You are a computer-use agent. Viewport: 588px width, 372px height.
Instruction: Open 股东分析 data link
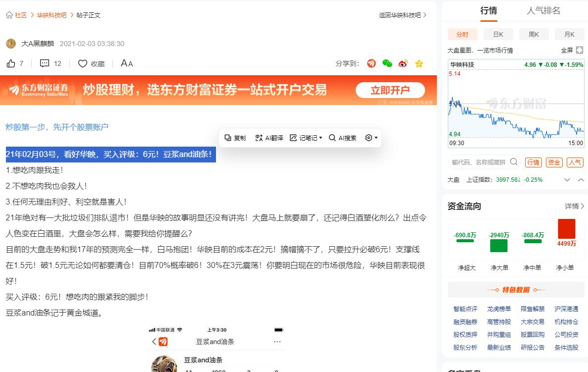[x=465, y=348]
